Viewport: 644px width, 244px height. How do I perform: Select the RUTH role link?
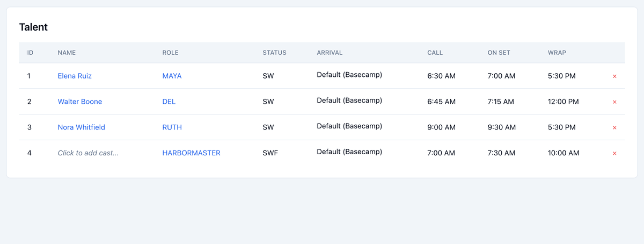point(172,127)
